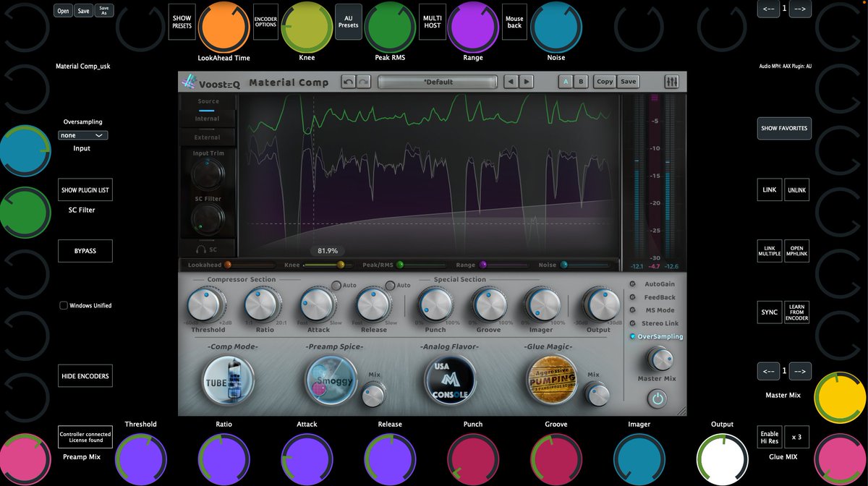The image size is (868, 486).
Task: Select External sidechain source
Action: coord(207,137)
